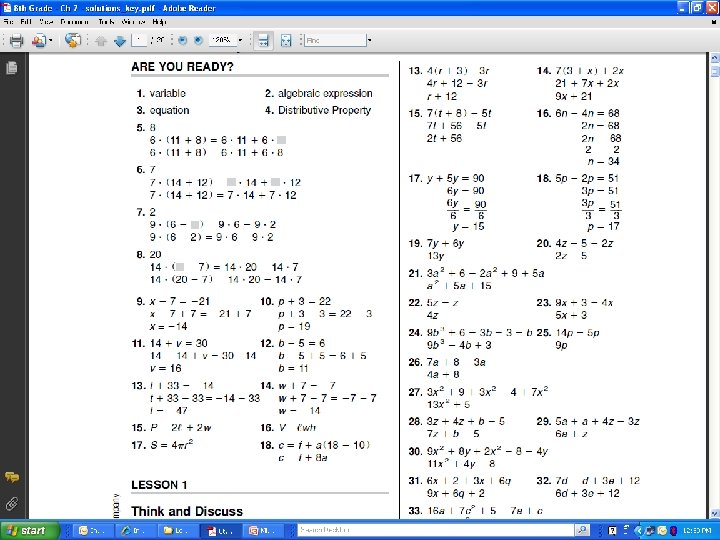Click the 'Think and Discuss' heading
Viewport: 720px width, 540px height.
(187, 512)
